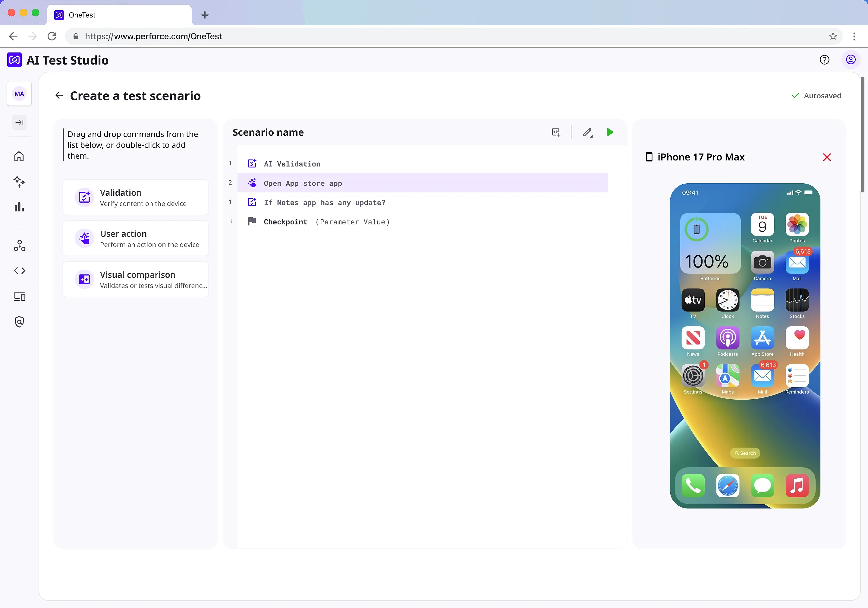This screenshot has width=868, height=608.
Task: Tap the Reminders app icon
Action: click(x=797, y=376)
